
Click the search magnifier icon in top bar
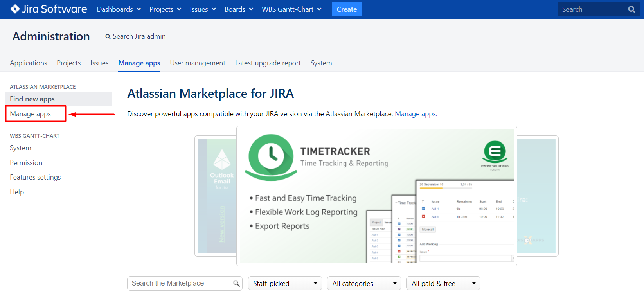point(631,9)
